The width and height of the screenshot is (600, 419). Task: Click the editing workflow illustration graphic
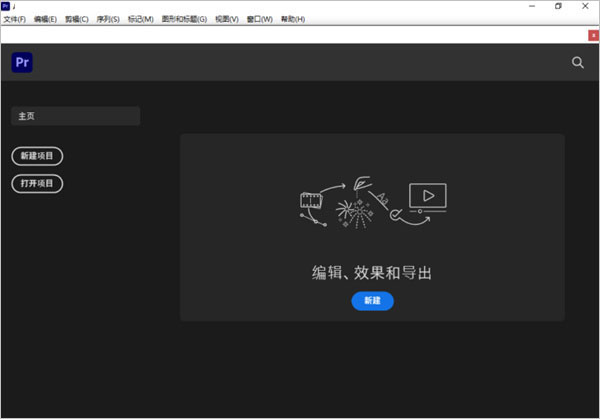[x=372, y=205]
